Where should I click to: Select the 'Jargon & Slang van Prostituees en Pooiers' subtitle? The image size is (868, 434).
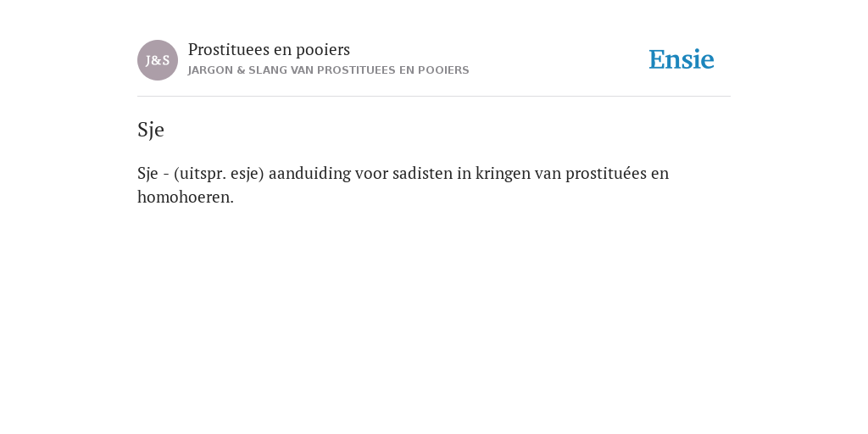(x=328, y=70)
